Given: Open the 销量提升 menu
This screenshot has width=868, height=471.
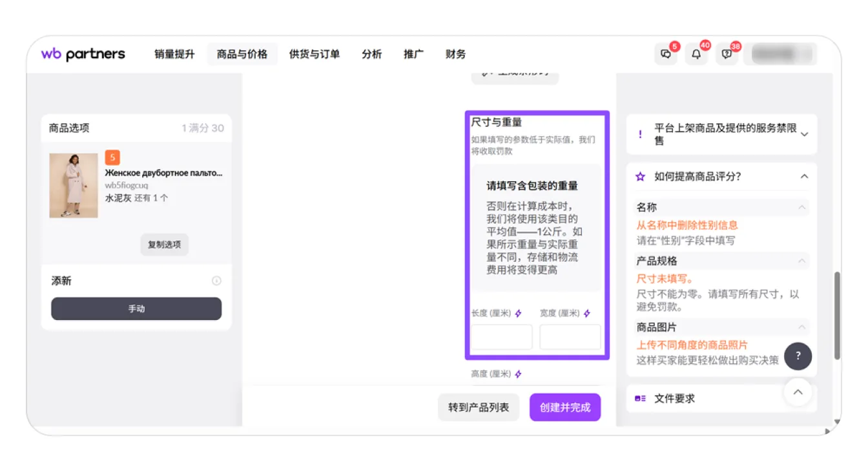Looking at the screenshot, I should coord(174,54).
